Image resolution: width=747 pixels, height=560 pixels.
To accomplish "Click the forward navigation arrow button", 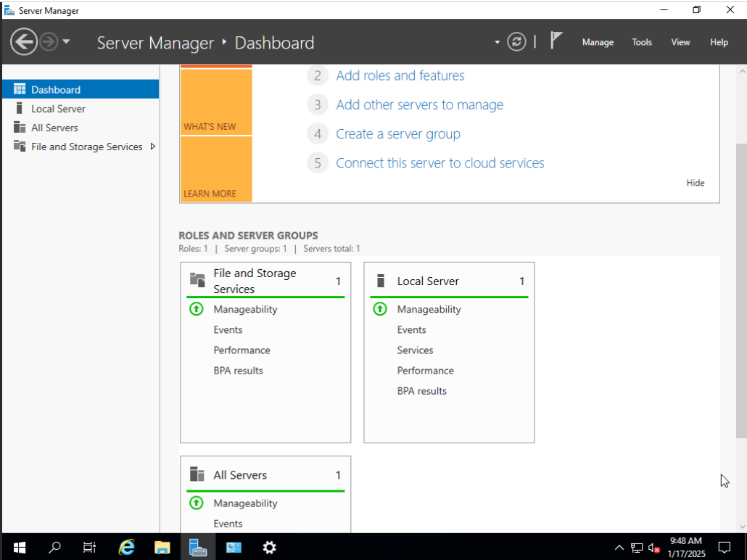I will click(x=49, y=42).
